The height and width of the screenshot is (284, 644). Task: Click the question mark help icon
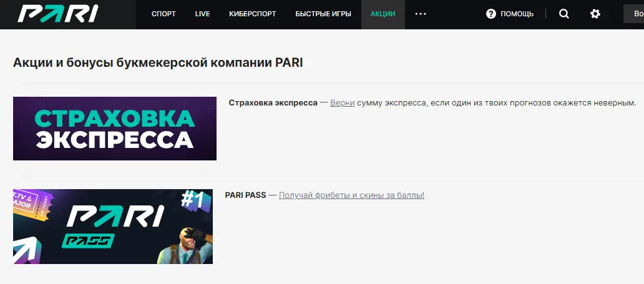click(x=491, y=14)
